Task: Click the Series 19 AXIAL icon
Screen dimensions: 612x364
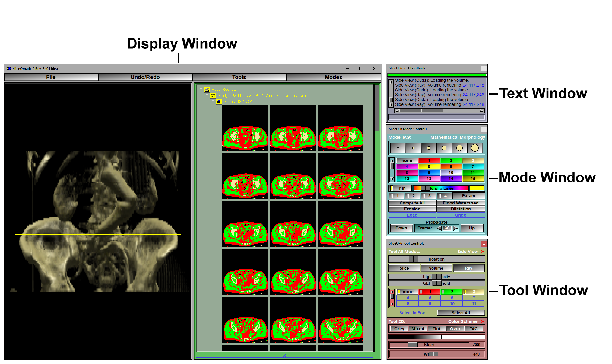Action: pyautogui.click(x=219, y=102)
